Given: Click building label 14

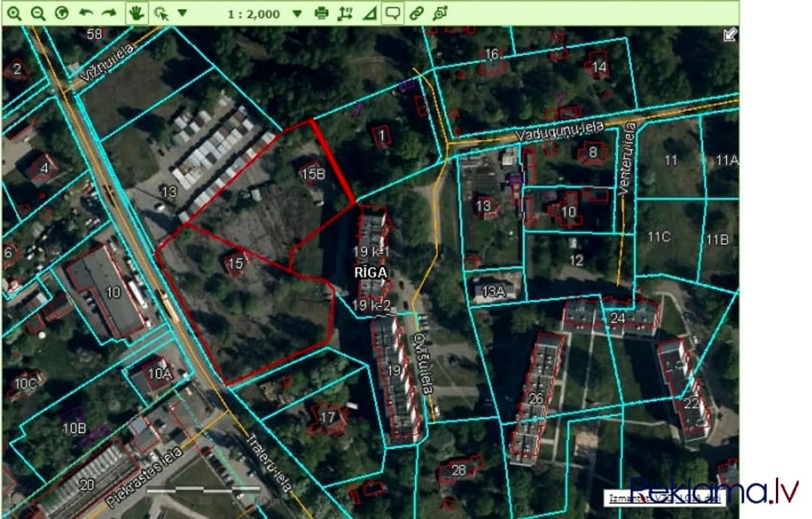Looking at the screenshot, I should pos(599,67).
